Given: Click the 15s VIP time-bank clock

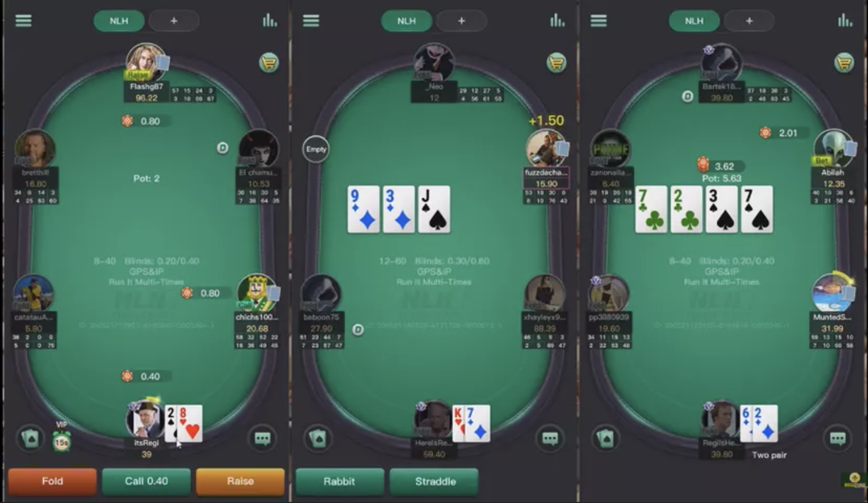Looking at the screenshot, I should [x=61, y=442].
